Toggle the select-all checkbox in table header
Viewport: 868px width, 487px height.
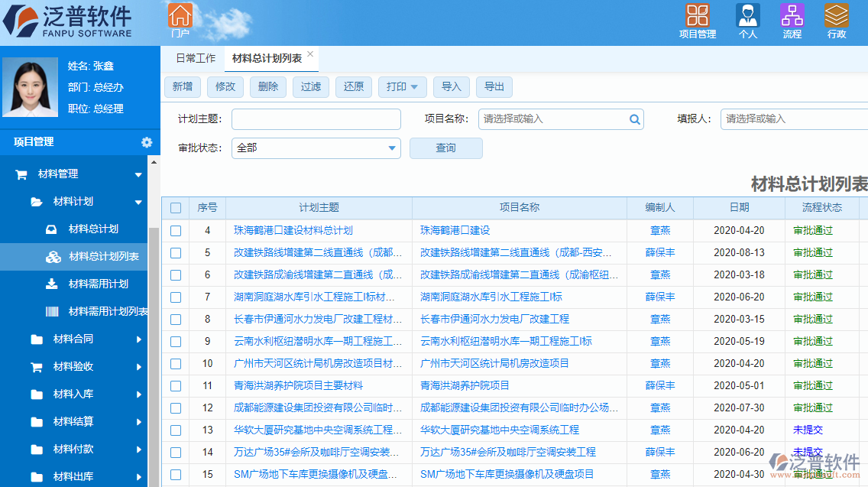pyautogui.click(x=176, y=207)
